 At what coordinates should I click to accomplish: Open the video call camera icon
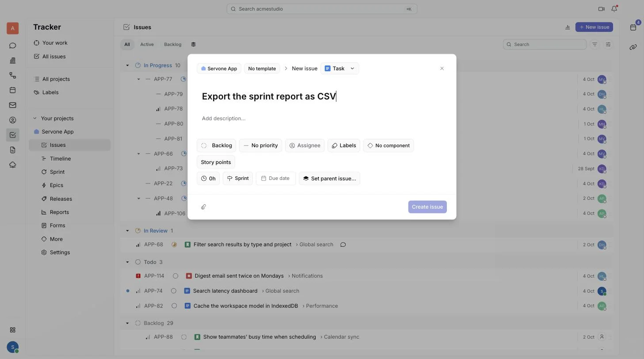[601, 9]
